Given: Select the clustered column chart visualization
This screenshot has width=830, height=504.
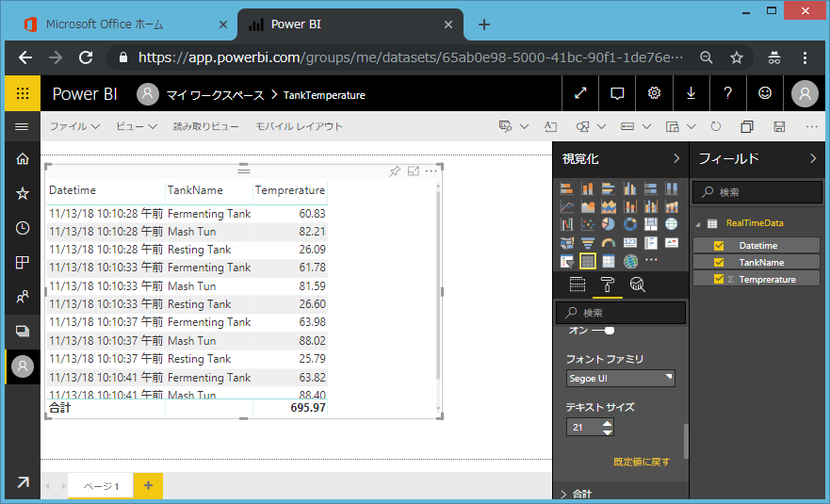Looking at the screenshot, I should click(x=630, y=188).
